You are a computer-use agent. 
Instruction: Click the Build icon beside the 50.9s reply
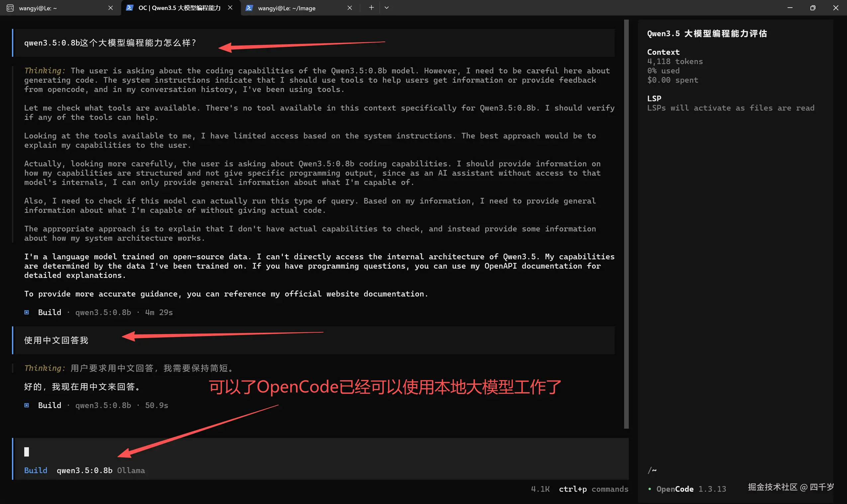pyautogui.click(x=27, y=405)
